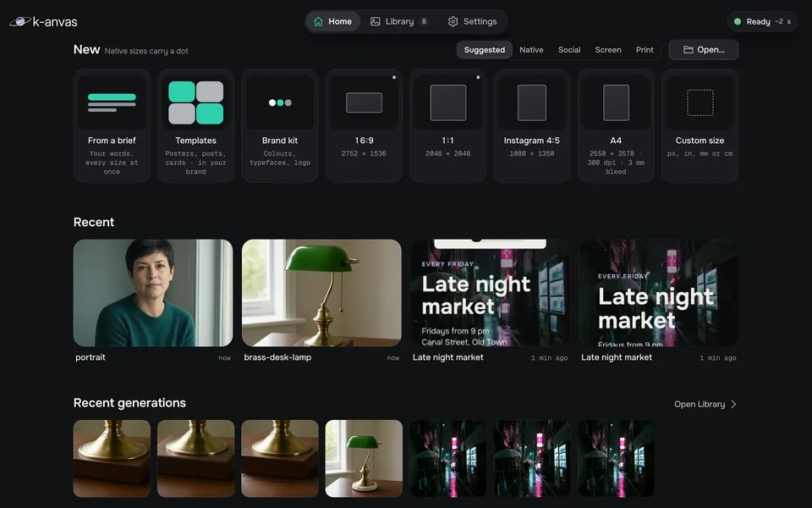Image resolution: width=812 pixels, height=508 pixels.
Task: Click the A4 2550 × 3578 specs text
Action: pyautogui.click(x=617, y=163)
